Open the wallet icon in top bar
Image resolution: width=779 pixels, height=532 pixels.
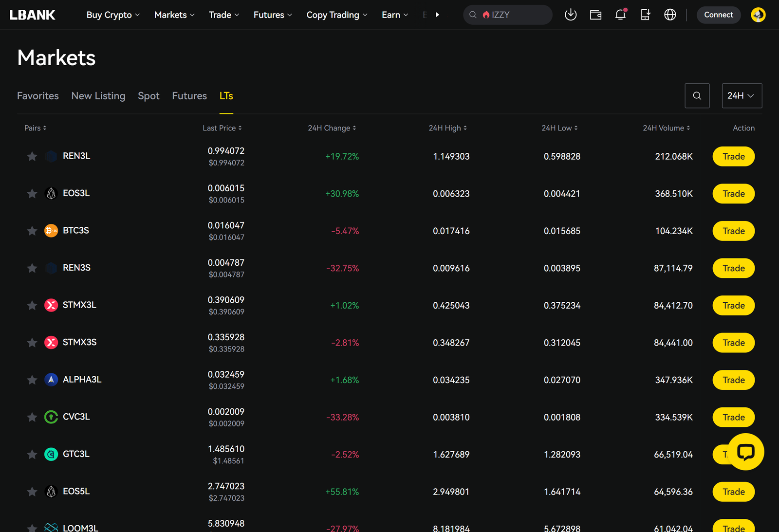point(595,15)
